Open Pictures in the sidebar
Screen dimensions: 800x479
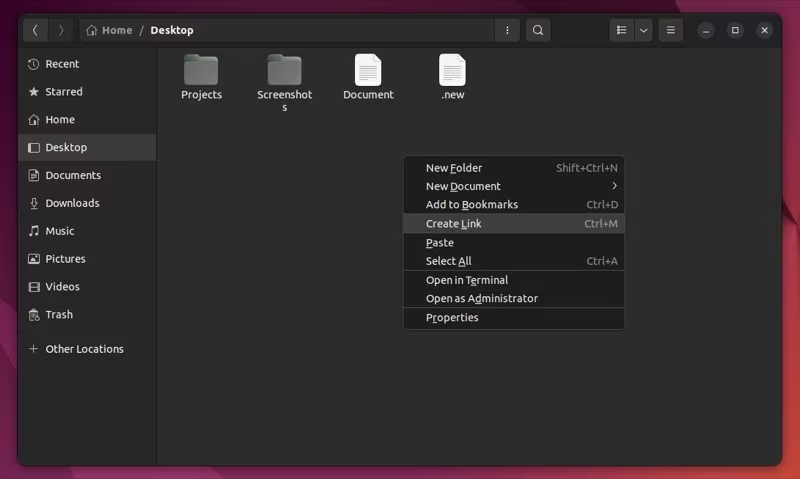point(87,259)
